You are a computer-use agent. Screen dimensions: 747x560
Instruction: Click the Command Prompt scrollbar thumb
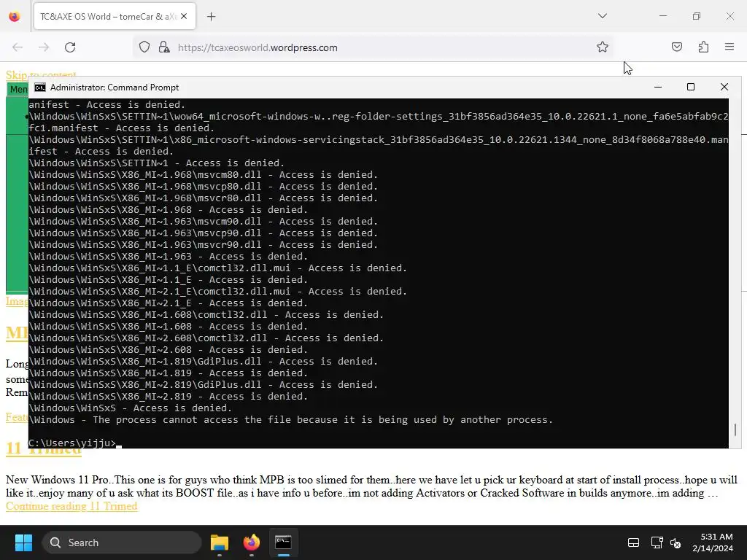[735, 429]
